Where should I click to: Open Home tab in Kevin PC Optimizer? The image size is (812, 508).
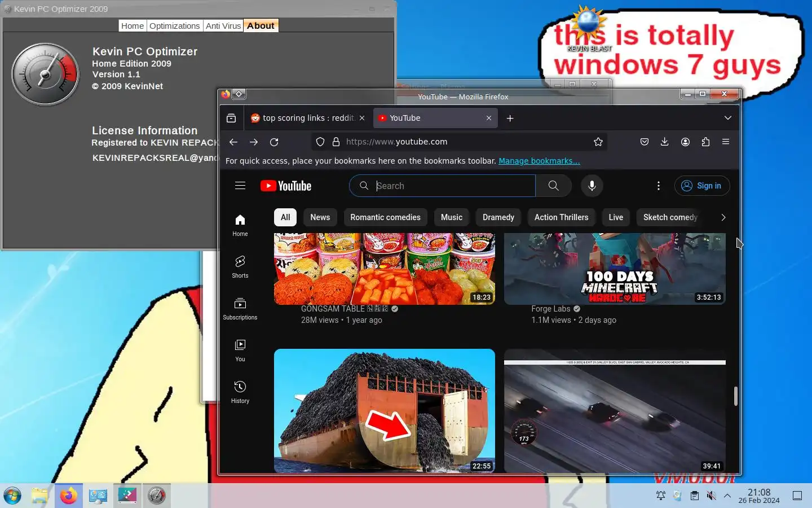(x=133, y=26)
